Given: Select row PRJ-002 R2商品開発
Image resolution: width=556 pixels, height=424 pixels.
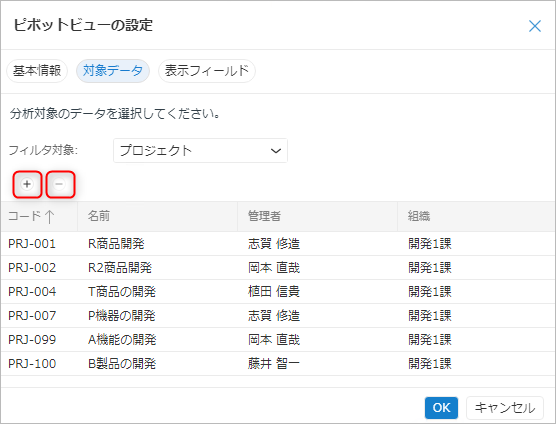Looking at the screenshot, I should coord(278,268).
